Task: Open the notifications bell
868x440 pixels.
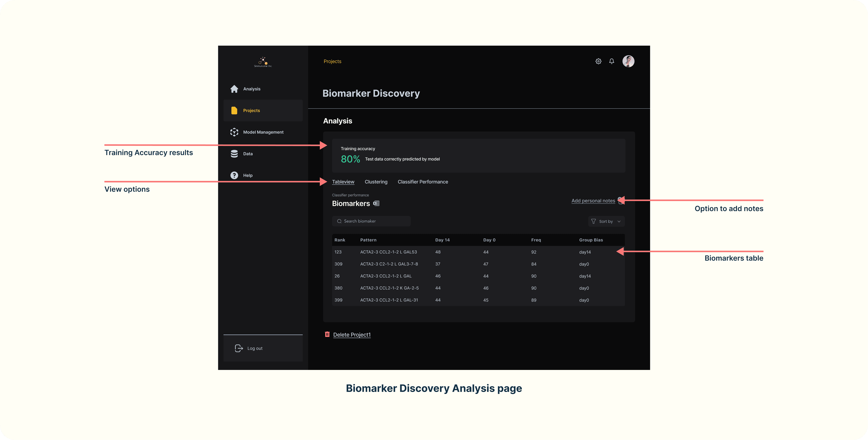Action: pyautogui.click(x=612, y=61)
